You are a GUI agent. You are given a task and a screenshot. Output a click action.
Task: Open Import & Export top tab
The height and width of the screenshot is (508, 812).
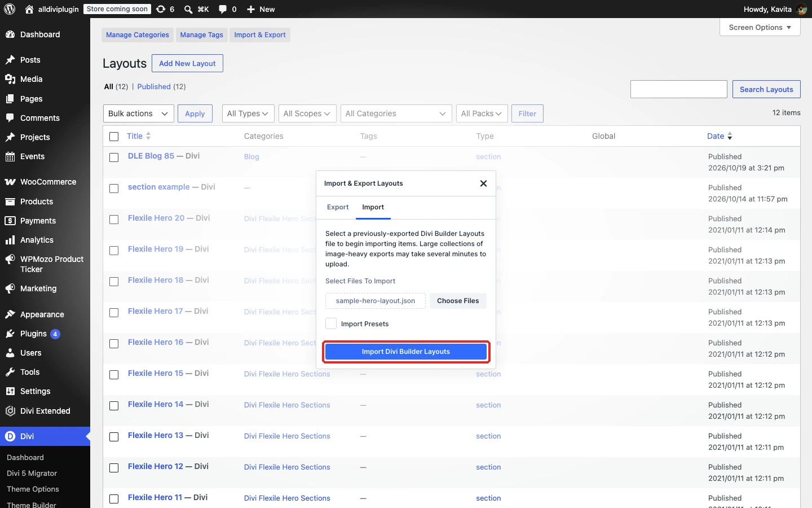(x=260, y=35)
